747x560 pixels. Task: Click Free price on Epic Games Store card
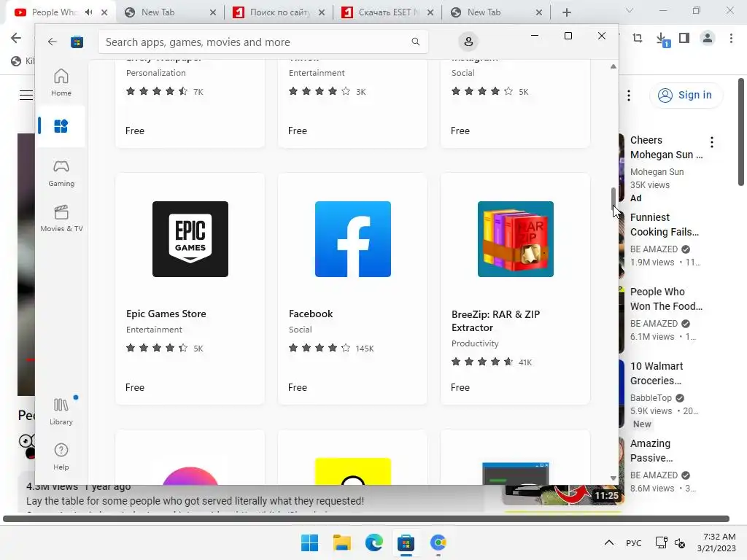coord(135,387)
